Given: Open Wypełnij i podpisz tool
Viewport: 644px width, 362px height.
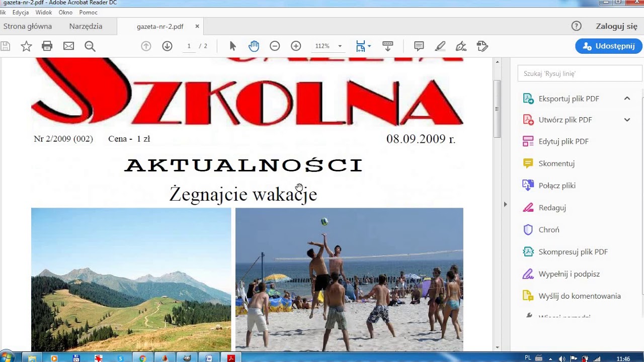Looking at the screenshot, I should click(569, 274).
